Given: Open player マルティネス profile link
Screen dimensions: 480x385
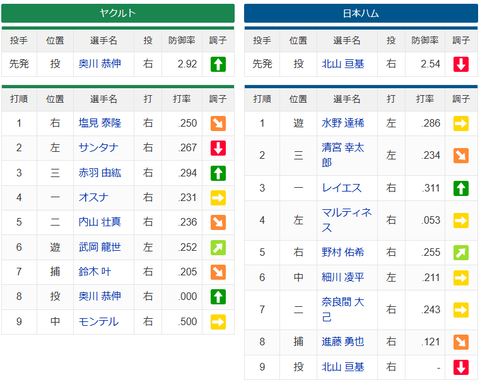Looking at the screenshot, I should pos(347,220).
